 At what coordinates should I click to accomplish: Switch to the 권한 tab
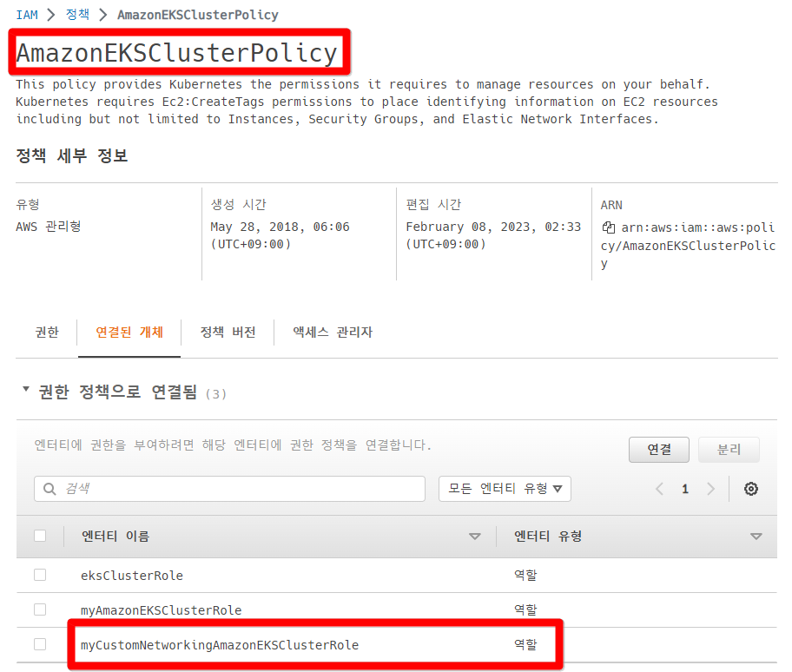47,333
